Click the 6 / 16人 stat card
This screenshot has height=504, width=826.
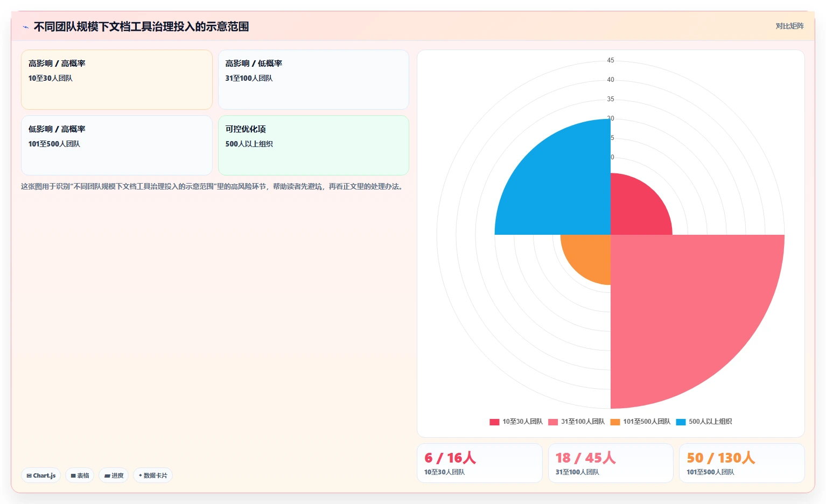click(x=480, y=463)
